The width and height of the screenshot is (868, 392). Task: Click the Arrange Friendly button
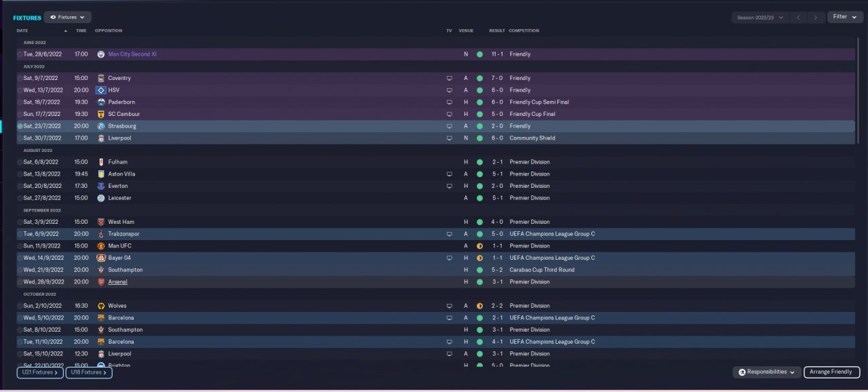coord(831,372)
